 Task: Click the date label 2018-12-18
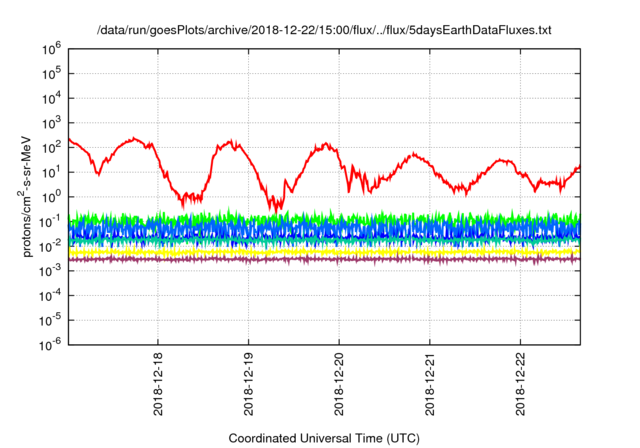tap(158, 384)
